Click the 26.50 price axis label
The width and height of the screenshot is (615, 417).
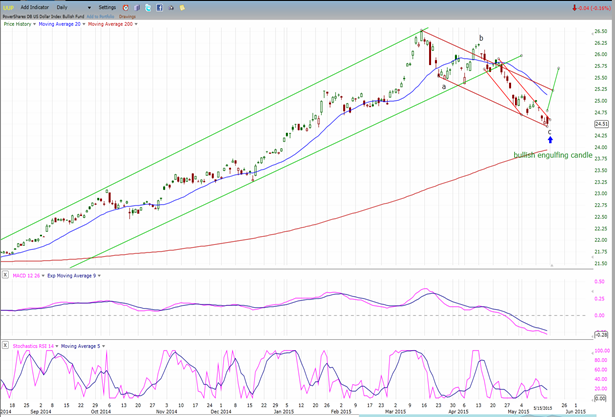(600, 31)
